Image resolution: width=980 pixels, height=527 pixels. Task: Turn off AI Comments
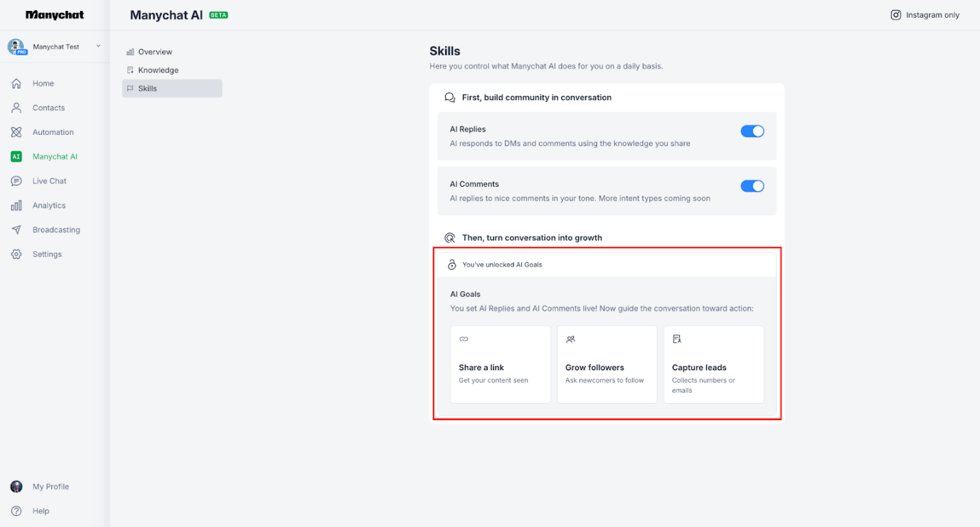752,185
